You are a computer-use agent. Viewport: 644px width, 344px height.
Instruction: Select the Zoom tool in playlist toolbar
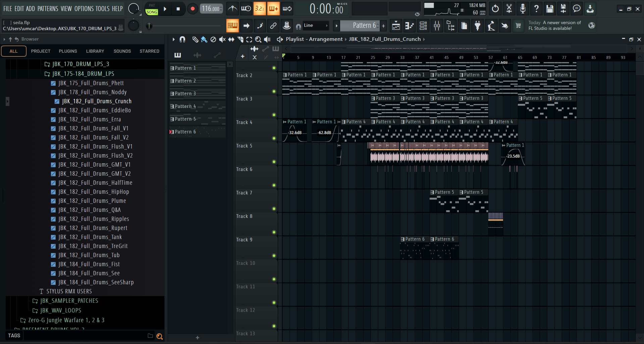(x=258, y=39)
